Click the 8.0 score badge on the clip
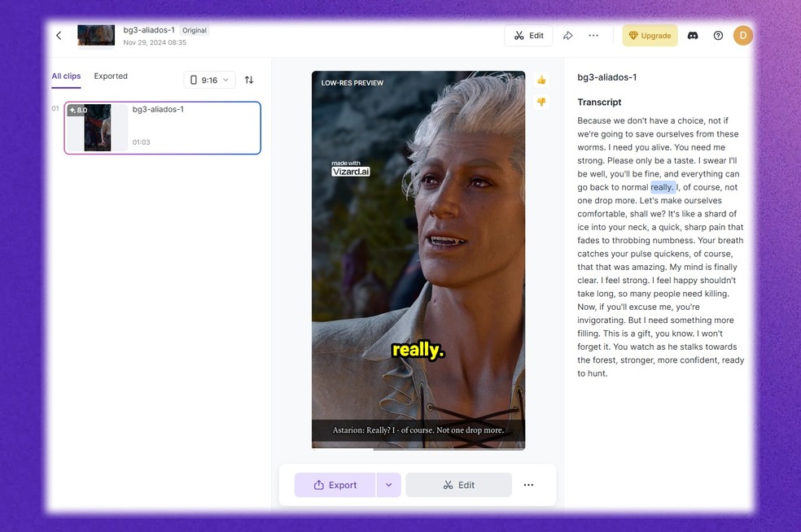 (78, 110)
